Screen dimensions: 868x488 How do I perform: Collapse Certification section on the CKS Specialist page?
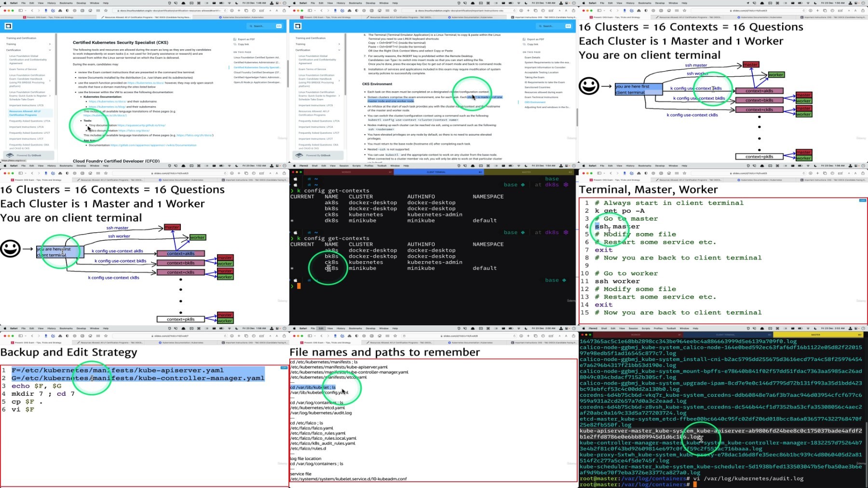[x=50, y=50]
